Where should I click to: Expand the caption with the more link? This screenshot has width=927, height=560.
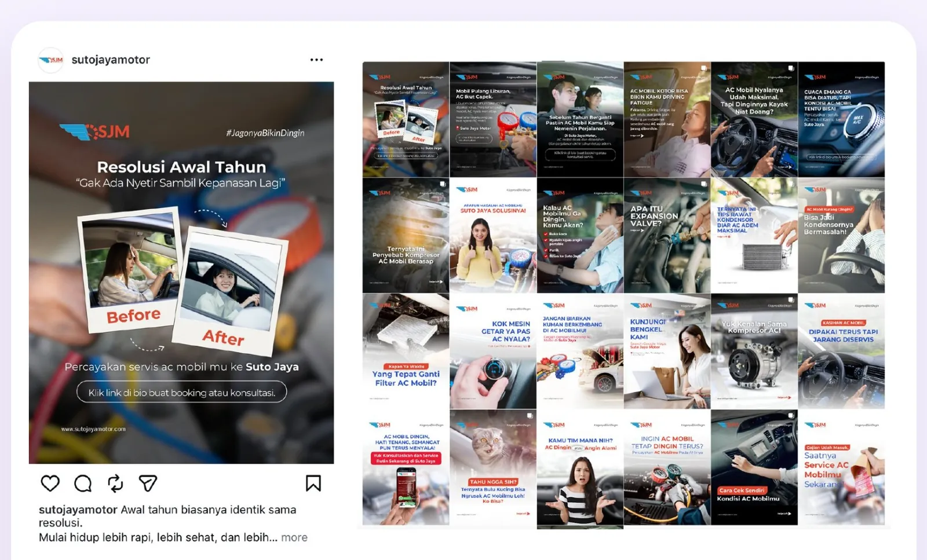click(x=294, y=537)
